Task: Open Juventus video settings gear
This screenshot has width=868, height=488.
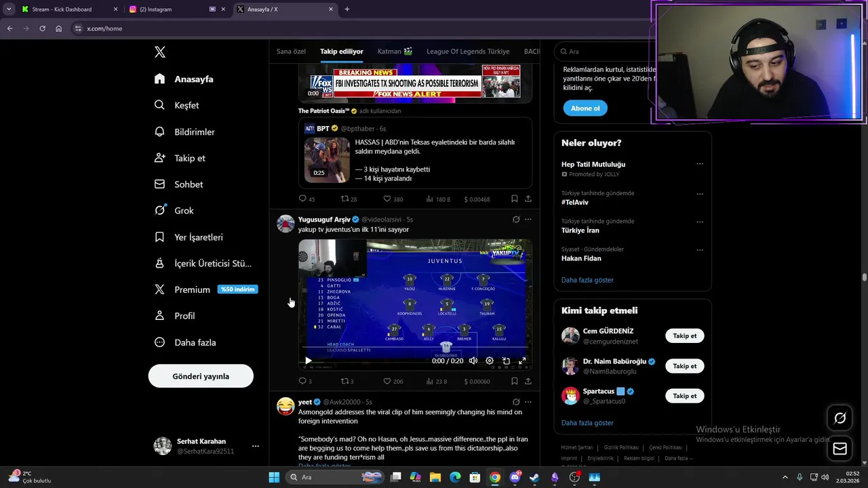Action: [x=490, y=361]
